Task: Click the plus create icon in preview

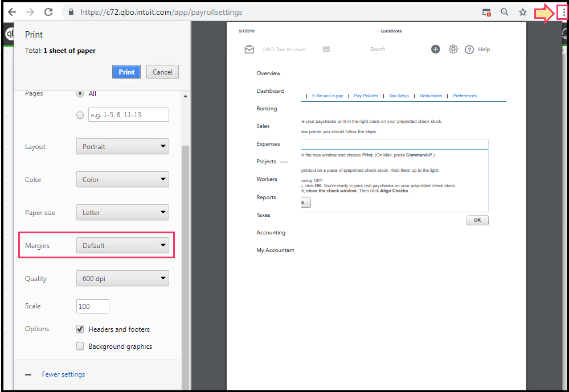Action: coord(436,49)
